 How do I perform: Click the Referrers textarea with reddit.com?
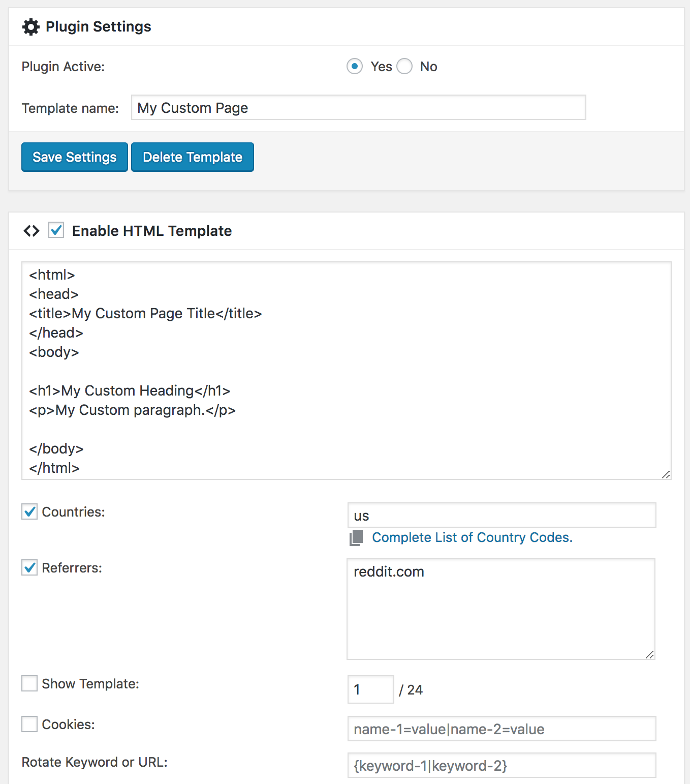[501, 609]
